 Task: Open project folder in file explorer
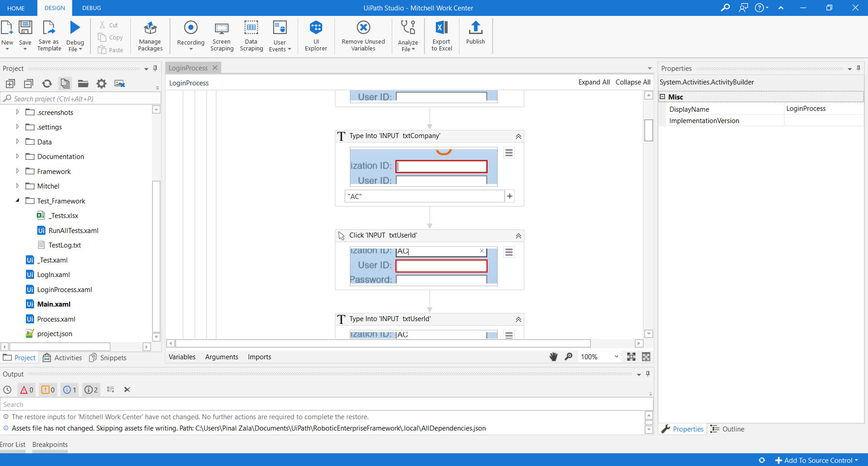(83, 84)
